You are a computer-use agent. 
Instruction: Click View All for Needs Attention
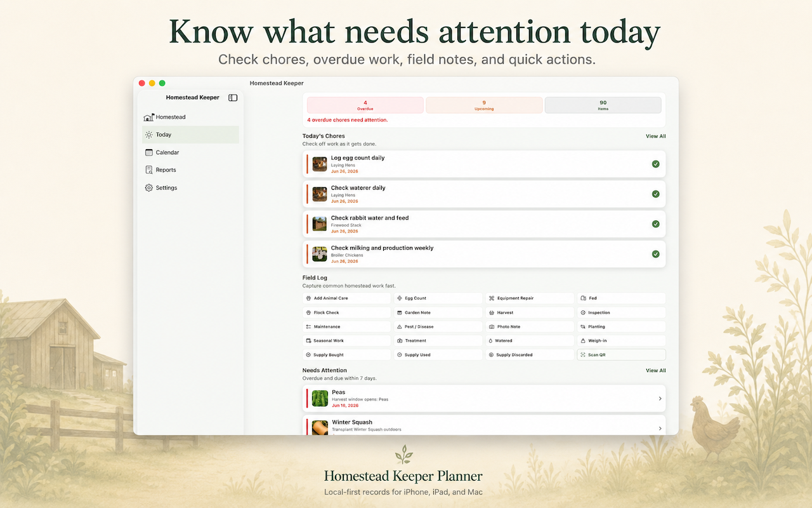[x=655, y=371]
